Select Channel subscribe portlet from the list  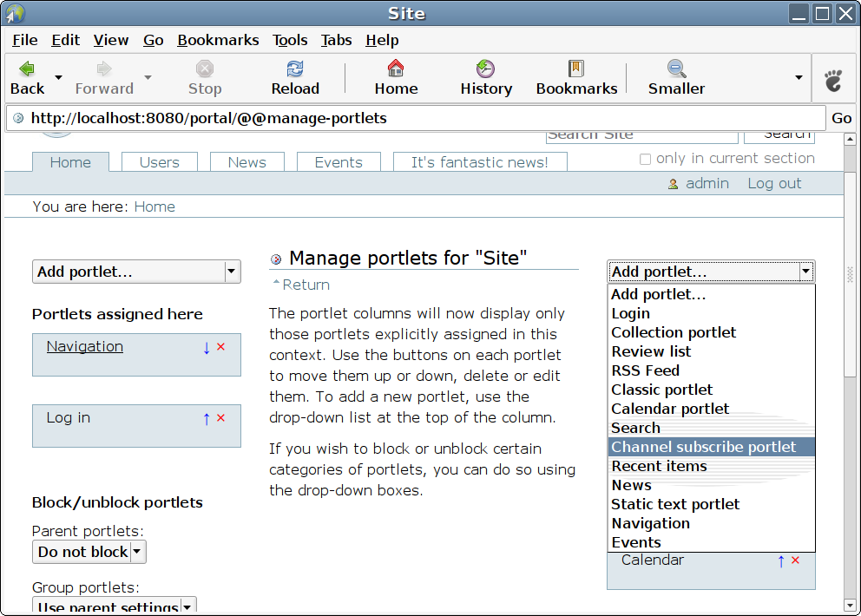click(x=703, y=447)
